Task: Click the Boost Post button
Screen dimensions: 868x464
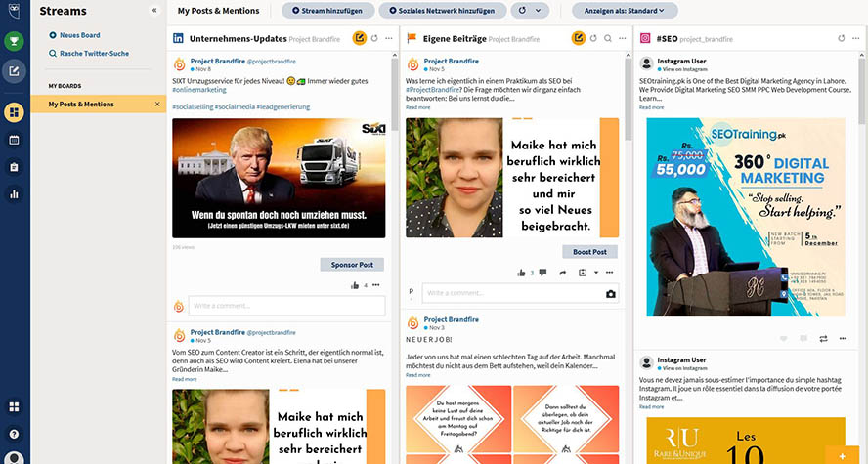Action: 590,252
